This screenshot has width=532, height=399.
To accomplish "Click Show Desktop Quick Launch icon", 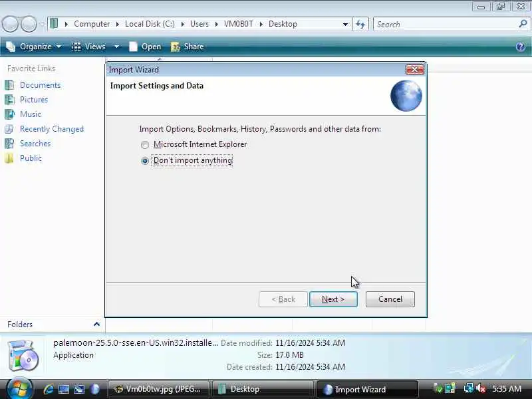I will 63,389.
